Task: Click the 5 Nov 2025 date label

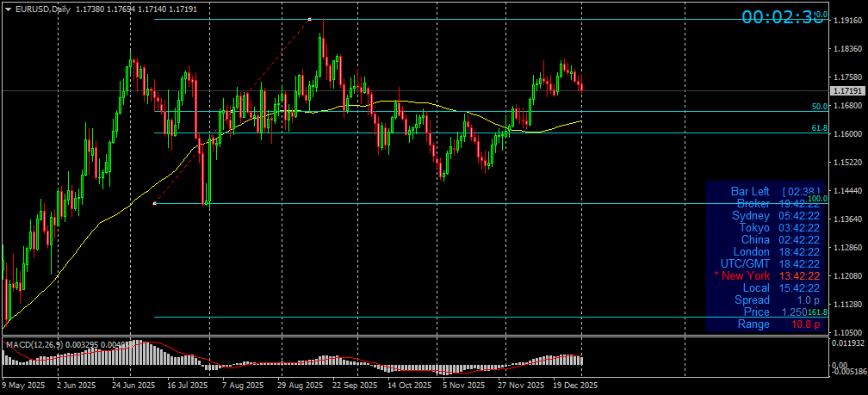Action: [x=463, y=385]
